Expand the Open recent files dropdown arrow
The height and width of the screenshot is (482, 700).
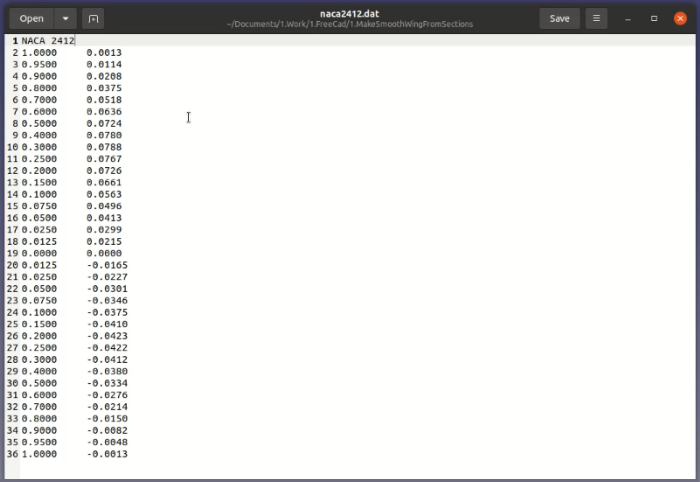point(66,19)
